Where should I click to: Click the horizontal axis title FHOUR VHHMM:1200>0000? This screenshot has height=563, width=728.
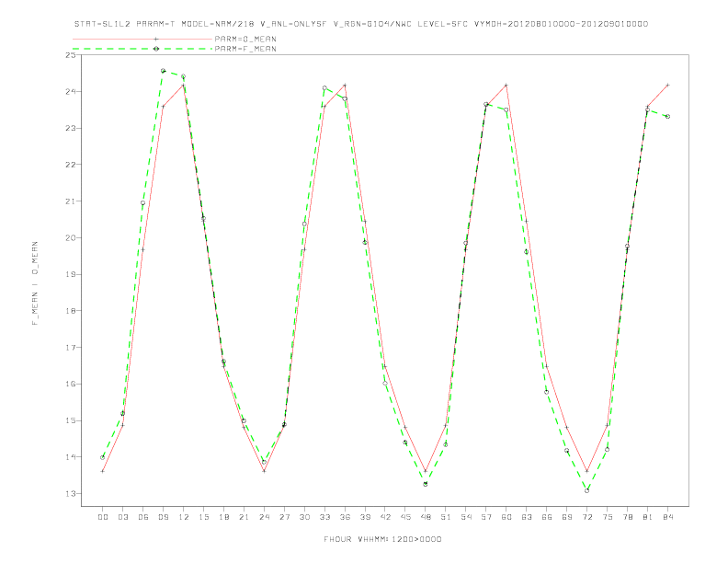click(382, 539)
